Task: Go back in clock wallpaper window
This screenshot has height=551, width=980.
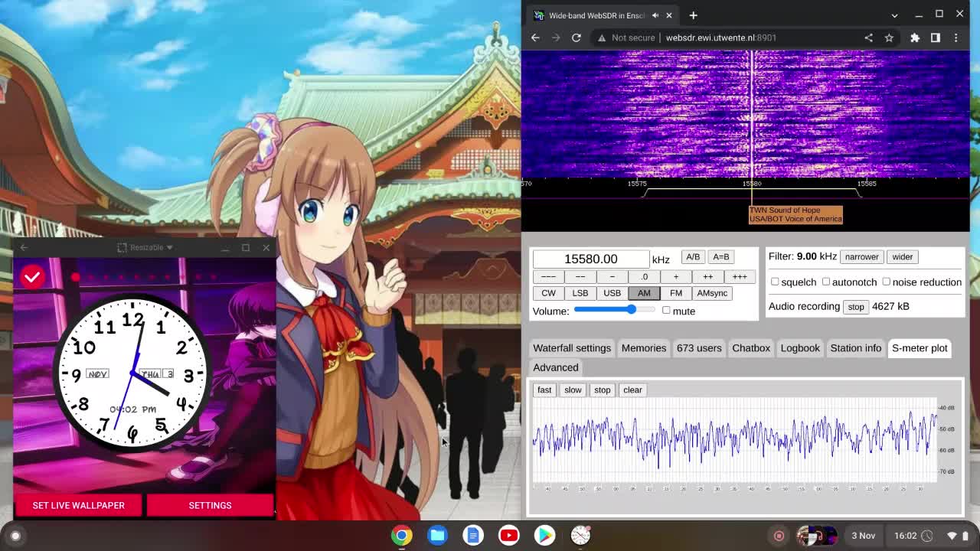Action: 24,247
